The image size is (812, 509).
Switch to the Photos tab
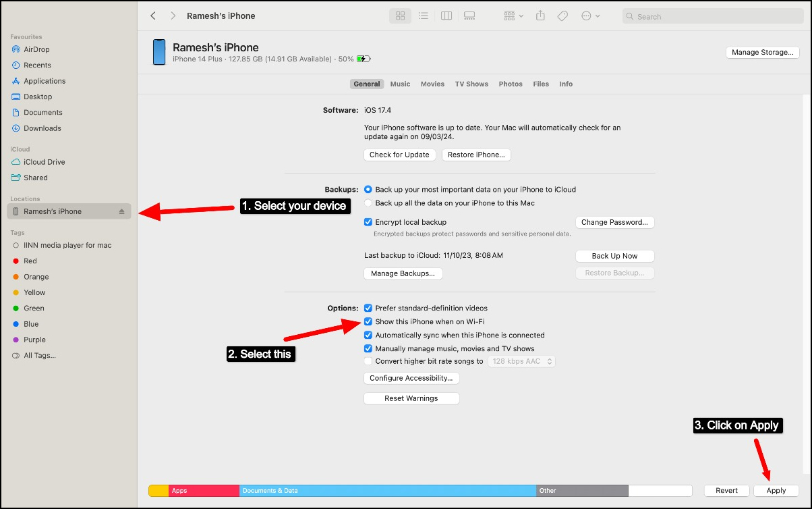511,84
